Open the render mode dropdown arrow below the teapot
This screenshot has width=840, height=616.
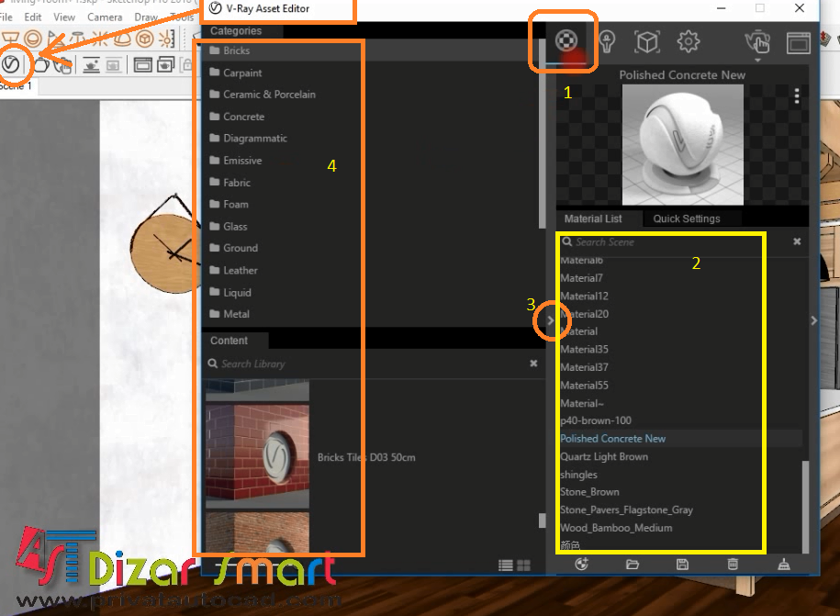coord(757,60)
